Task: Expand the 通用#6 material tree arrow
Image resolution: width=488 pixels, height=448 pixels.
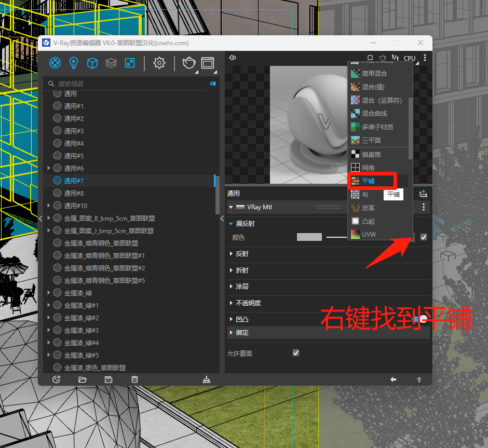Action: pyautogui.click(x=49, y=168)
